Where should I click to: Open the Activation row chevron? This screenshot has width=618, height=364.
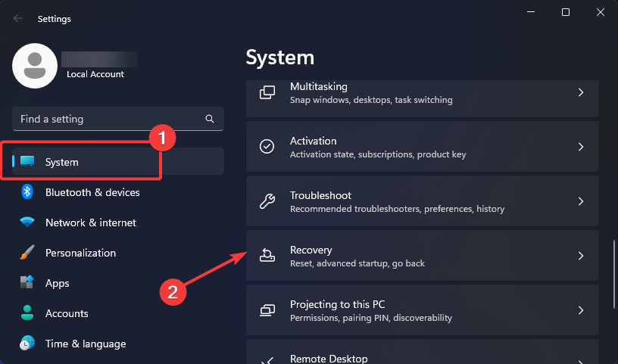point(581,147)
